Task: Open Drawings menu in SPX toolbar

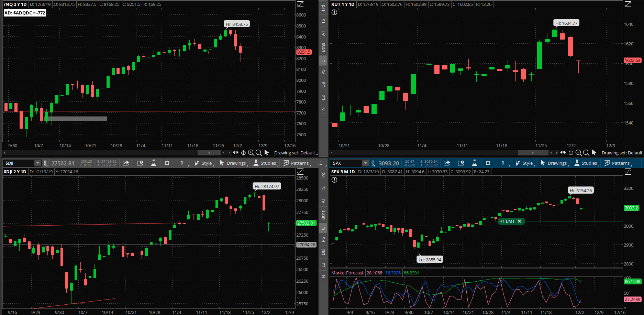Action: [x=554, y=163]
